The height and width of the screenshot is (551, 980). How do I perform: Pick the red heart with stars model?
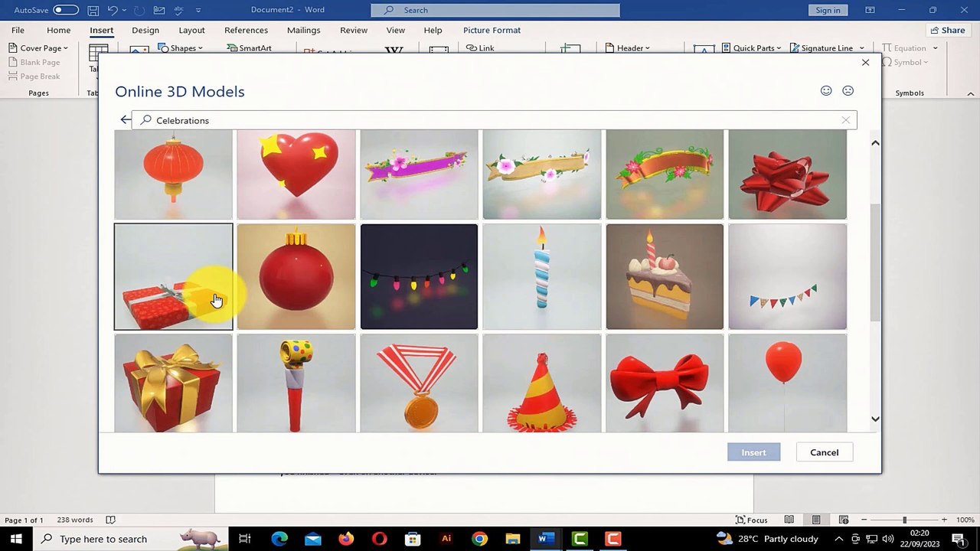296,174
